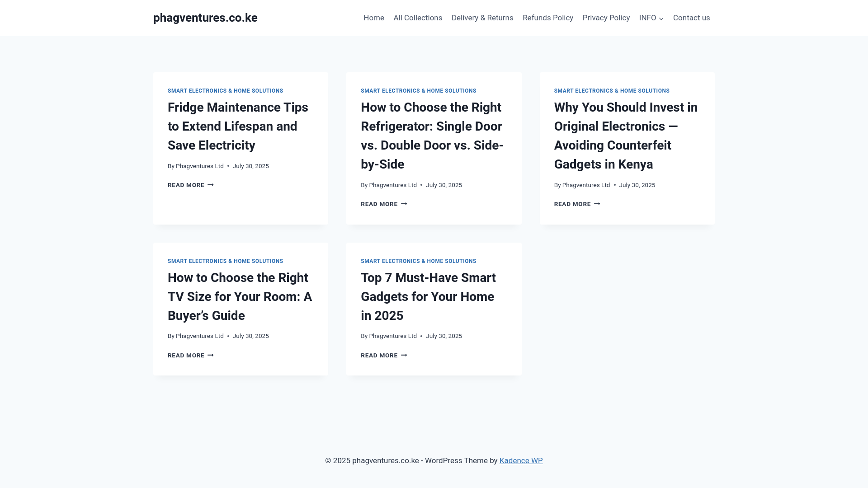Select category label above TV Size guide
Screen dimensions: 868x488
(x=226, y=261)
